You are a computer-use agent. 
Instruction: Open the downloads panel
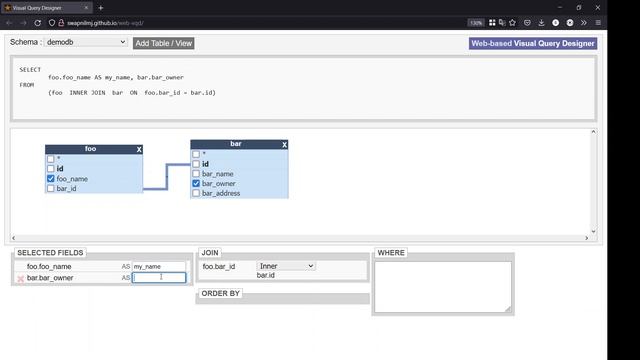tap(541, 23)
